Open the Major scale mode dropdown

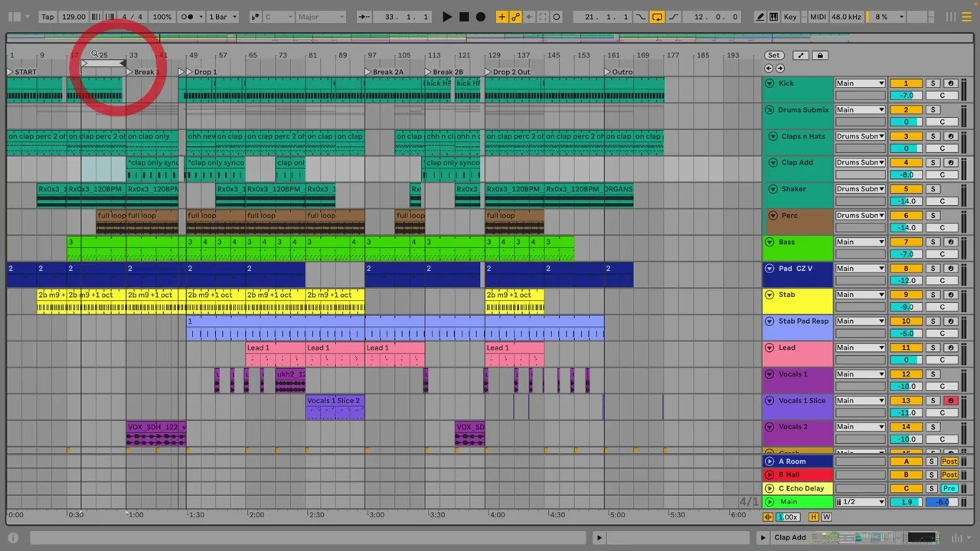click(321, 17)
